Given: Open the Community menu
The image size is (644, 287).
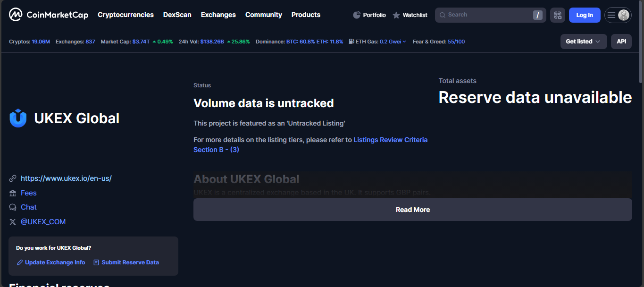Looking at the screenshot, I should click(264, 15).
